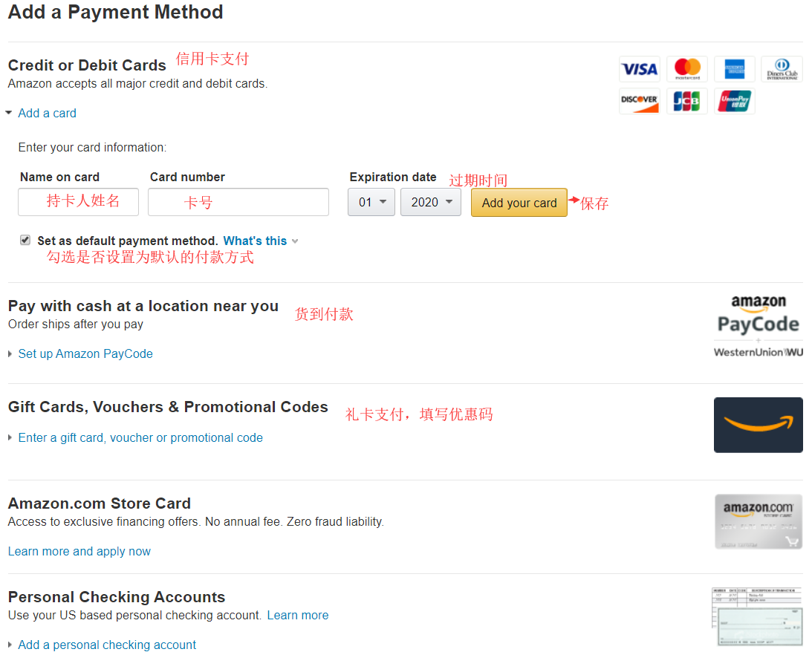Click the personal check image

click(757, 617)
